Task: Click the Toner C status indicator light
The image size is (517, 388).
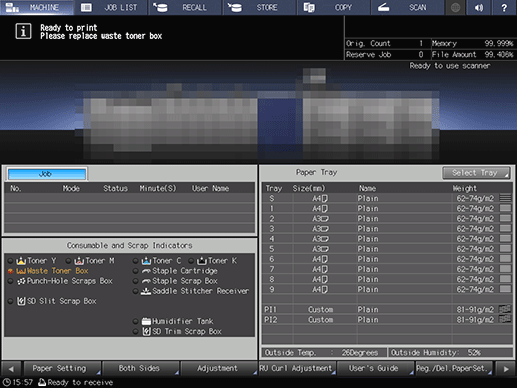Action: point(135,261)
